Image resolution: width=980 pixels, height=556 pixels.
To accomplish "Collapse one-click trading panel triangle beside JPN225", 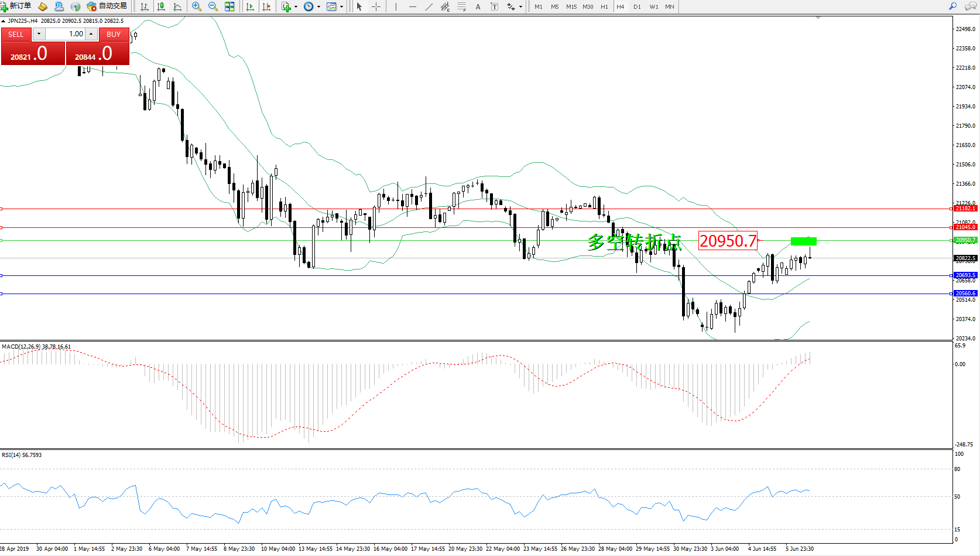I will click(x=4, y=21).
